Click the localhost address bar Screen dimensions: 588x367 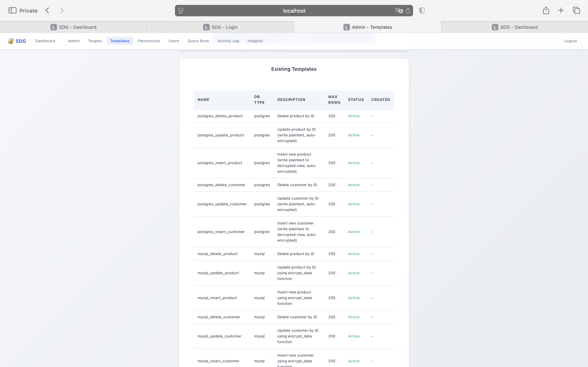point(294,11)
